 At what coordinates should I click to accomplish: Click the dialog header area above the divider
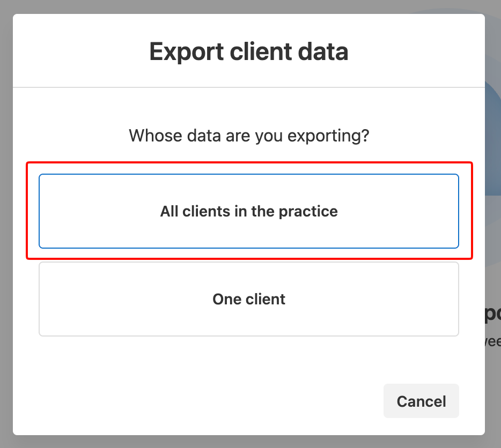[80, 51]
